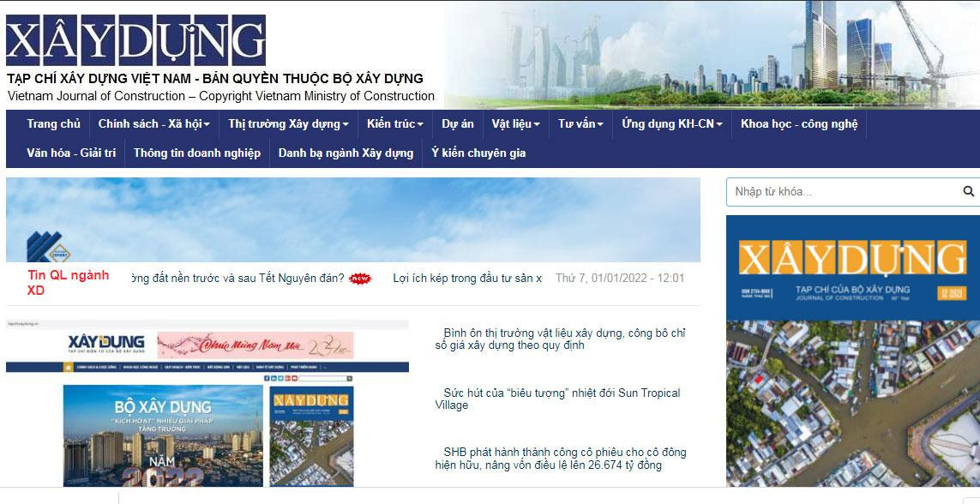The height and width of the screenshot is (504, 980).
Task: Expand the 'Tư vấn' dropdown
Action: (580, 123)
